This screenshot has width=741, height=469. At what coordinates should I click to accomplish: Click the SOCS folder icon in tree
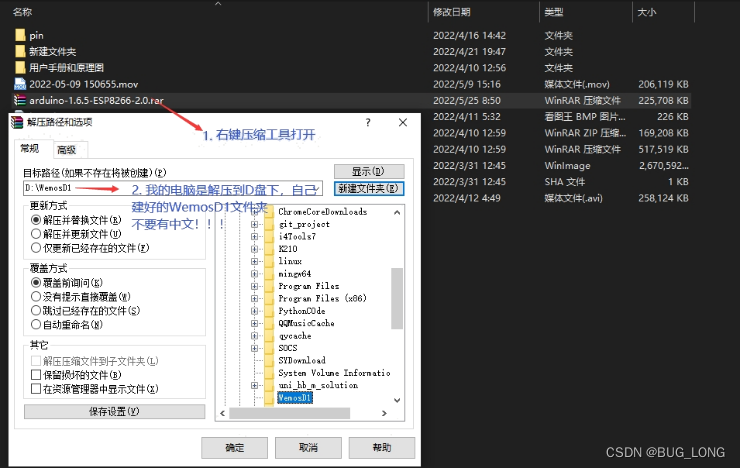tap(269, 348)
